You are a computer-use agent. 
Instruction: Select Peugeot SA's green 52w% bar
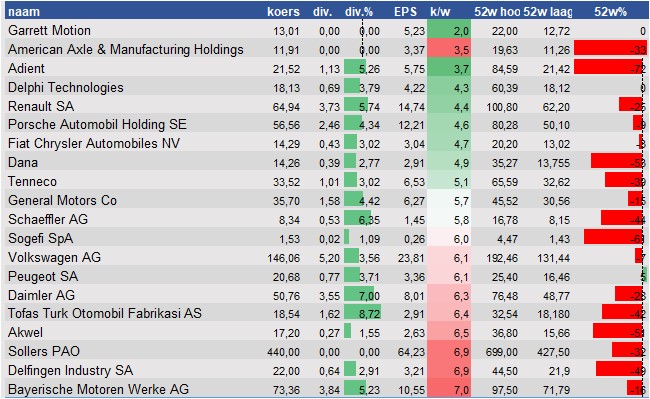(x=644, y=276)
